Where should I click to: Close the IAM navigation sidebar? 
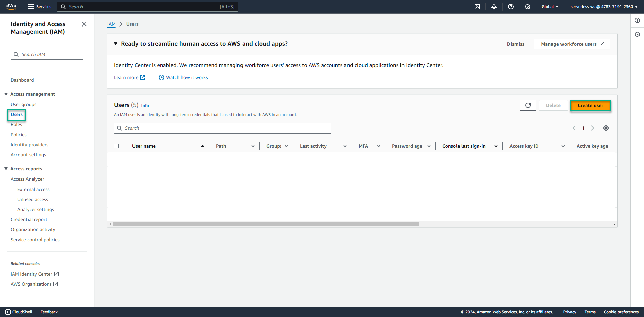click(x=84, y=24)
